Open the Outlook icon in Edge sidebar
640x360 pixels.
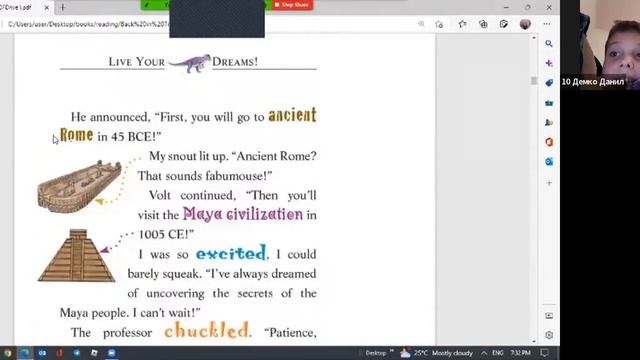(x=549, y=162)
